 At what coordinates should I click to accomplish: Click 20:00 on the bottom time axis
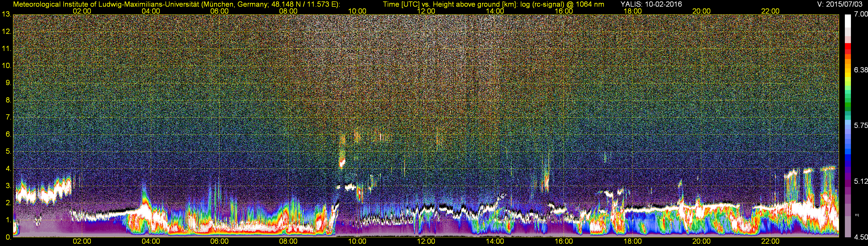tap(702, 242)
